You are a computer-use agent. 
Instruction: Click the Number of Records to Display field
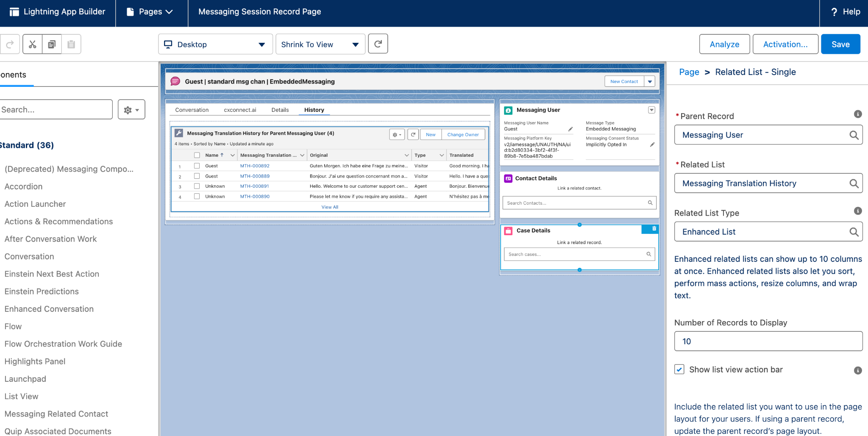768,341
